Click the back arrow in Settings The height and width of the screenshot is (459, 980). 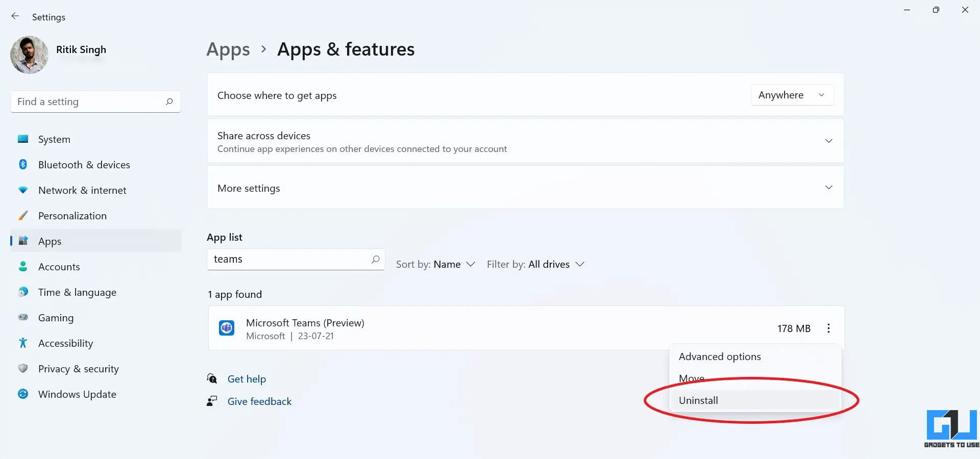point(15,16)
